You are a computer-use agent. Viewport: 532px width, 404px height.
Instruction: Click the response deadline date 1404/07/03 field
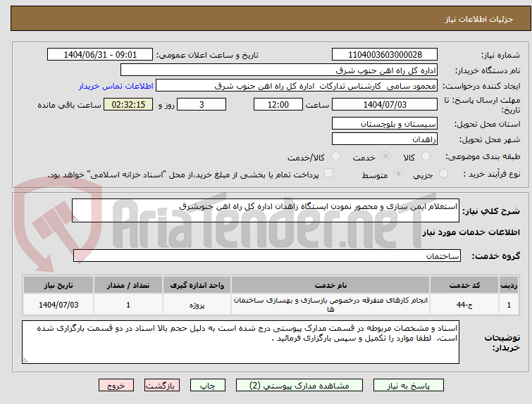[x=385, y=104]
